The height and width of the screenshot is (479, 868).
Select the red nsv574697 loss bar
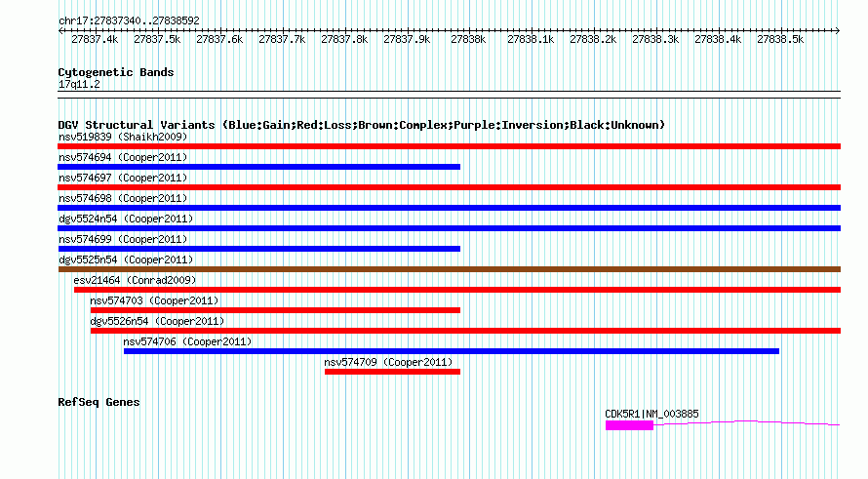449,187
